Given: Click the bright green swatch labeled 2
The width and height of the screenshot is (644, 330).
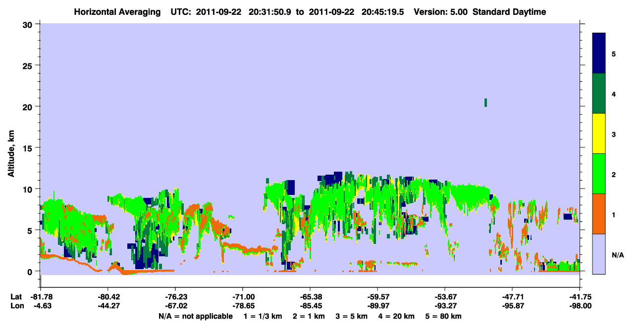Looking at the screenshot, I should (x=599, y=174).
